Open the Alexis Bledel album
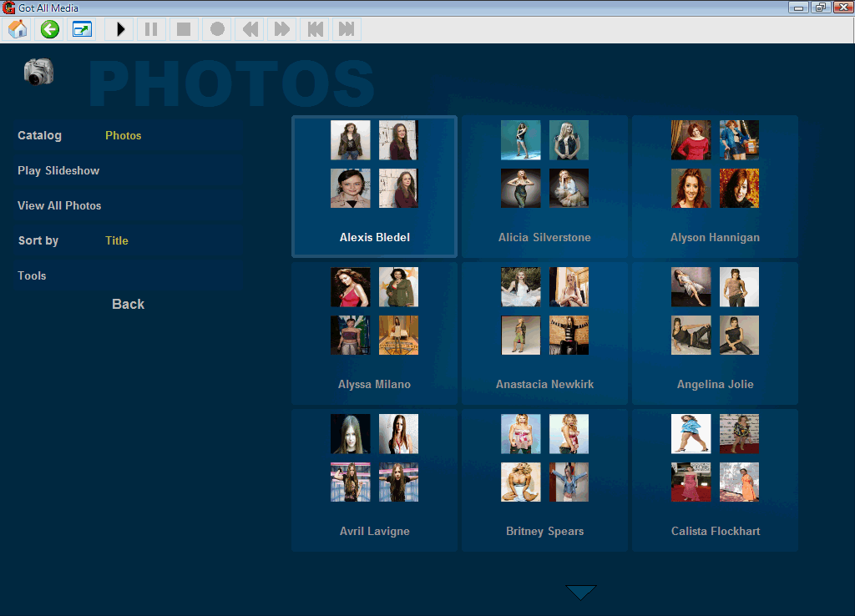This screenshot has height=616, width=855. click(375, 186)
